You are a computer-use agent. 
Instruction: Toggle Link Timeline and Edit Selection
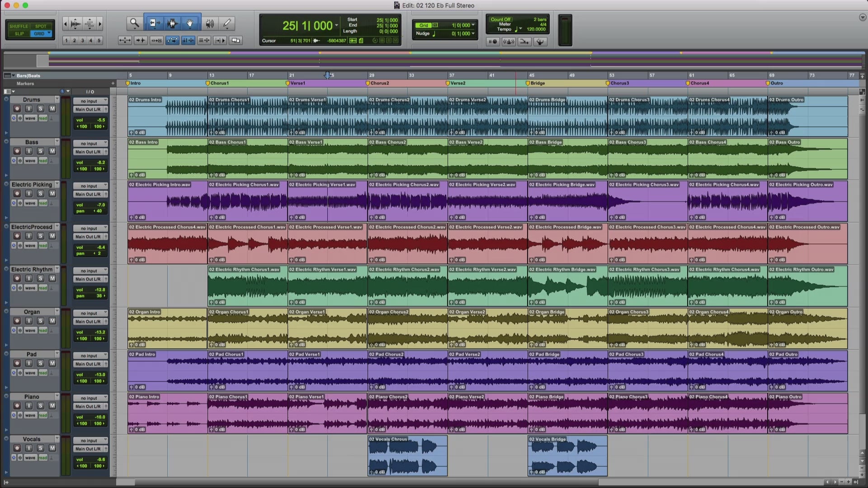[x=188, y=40]
